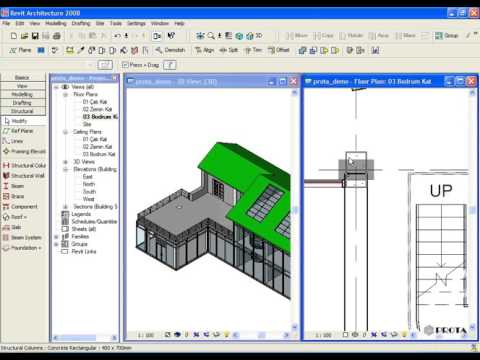This screenshot has height=360, width=480.
Task: Click the project browser horizontal scrollbar
Action: 85,338
